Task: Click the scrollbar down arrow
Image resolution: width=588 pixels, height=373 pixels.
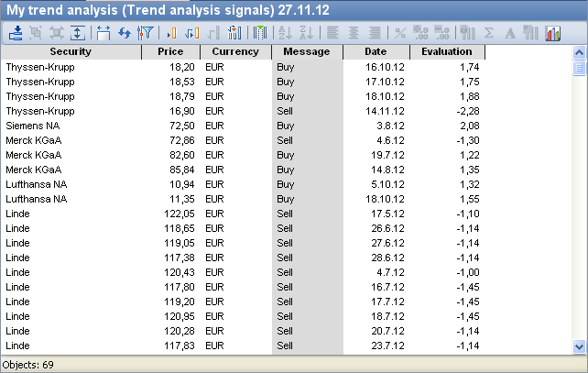Action: coord(578,346)
